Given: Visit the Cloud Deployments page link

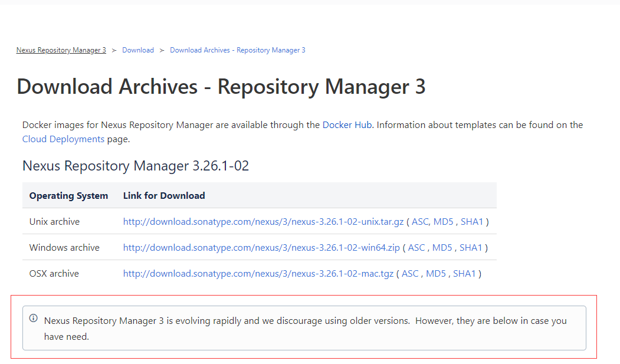Looking at the screenshot, I should tap(63, 139).
